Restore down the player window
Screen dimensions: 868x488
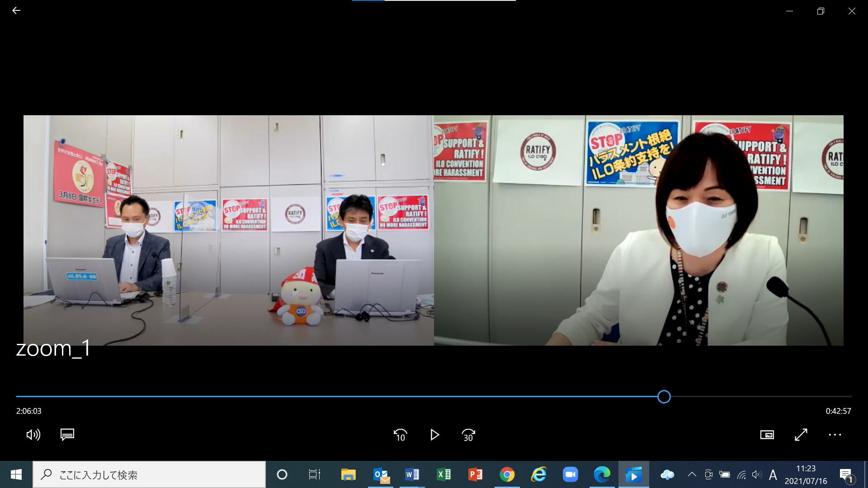(821, 11)
